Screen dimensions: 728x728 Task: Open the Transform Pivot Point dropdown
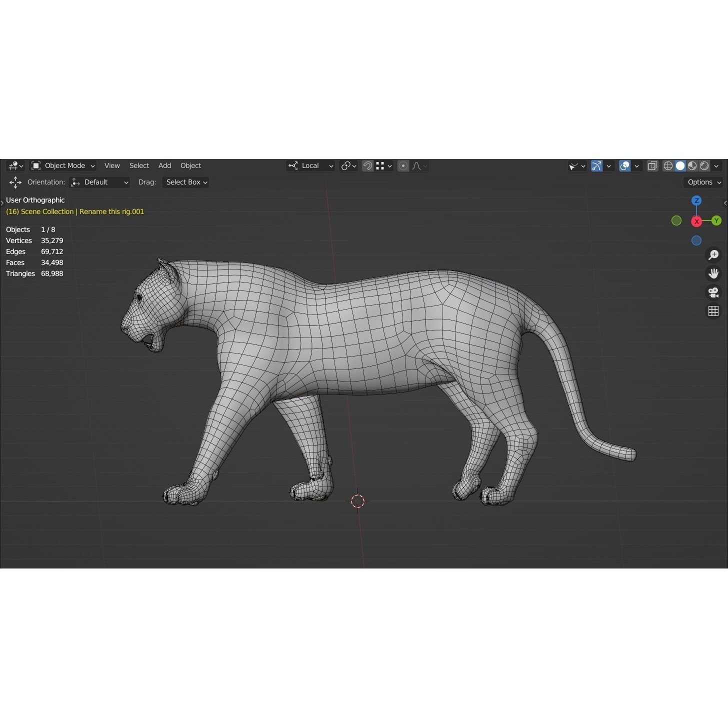[x=348, y=165]
